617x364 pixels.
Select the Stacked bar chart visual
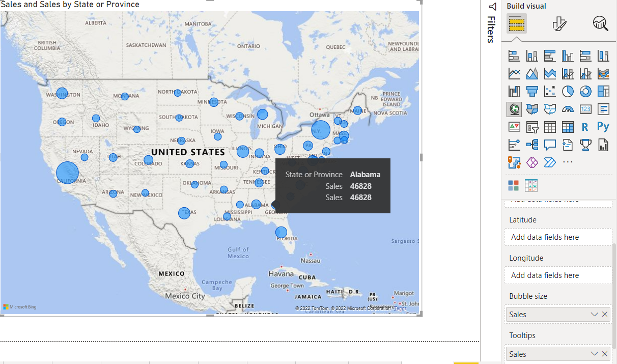[x=514, y=56]
